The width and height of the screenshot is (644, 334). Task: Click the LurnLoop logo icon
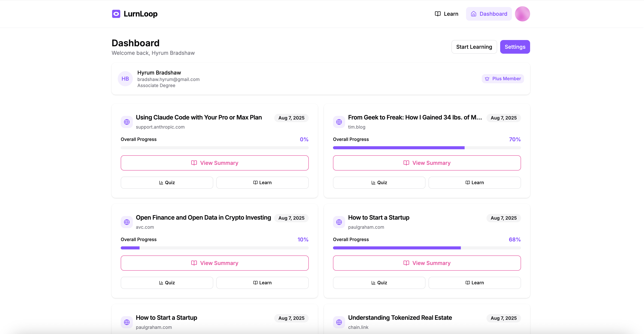[116, 14]
